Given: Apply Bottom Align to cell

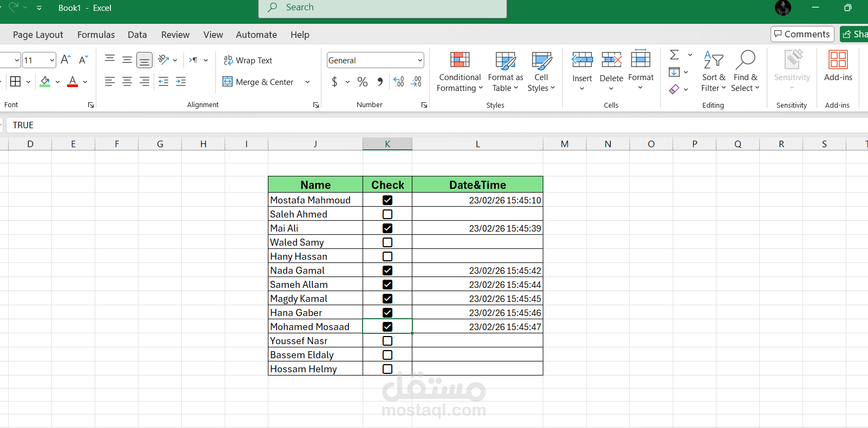Looking at the screenshot, I should (x=144, y=60).
